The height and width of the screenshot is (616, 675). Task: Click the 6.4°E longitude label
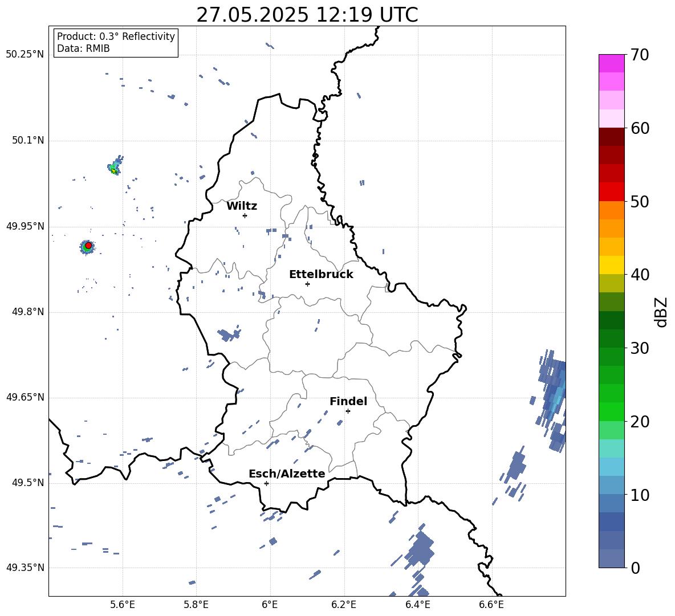tap(417, 605)
